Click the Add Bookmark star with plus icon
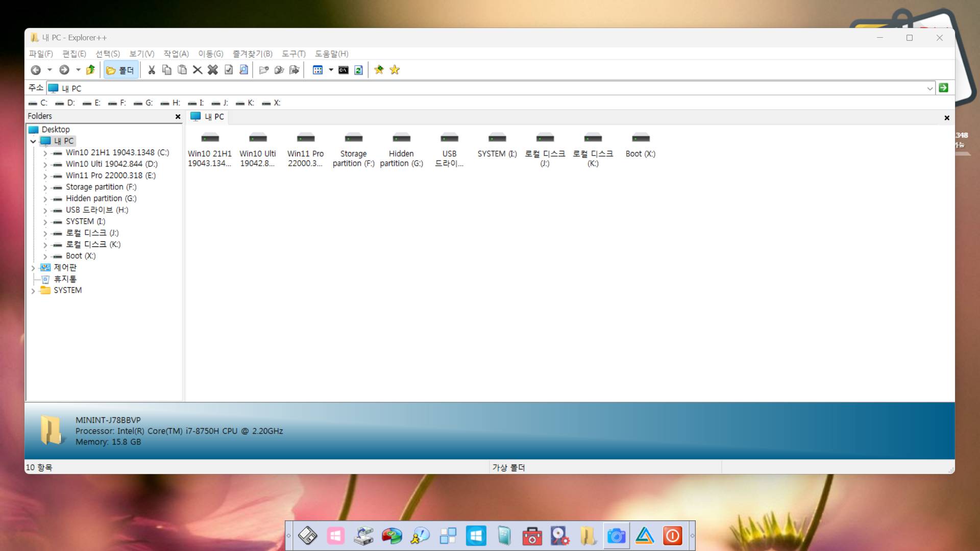The height and width of the screenshot is (551, 980). click(x=379, y=70)
